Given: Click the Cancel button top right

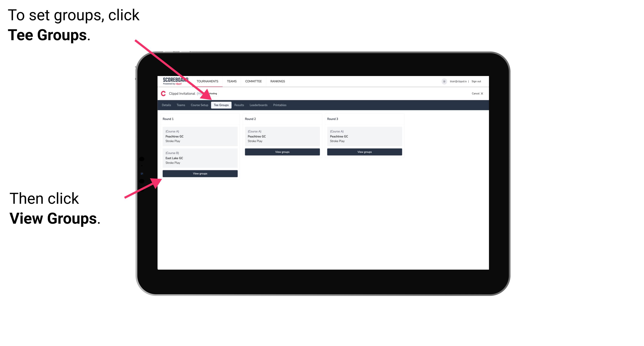Looking at the screenshot, I should coord(477,93).
